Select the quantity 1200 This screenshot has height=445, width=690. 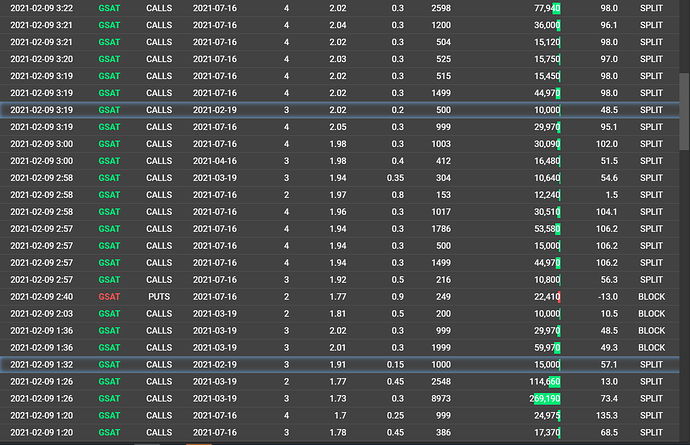(441, 25)
